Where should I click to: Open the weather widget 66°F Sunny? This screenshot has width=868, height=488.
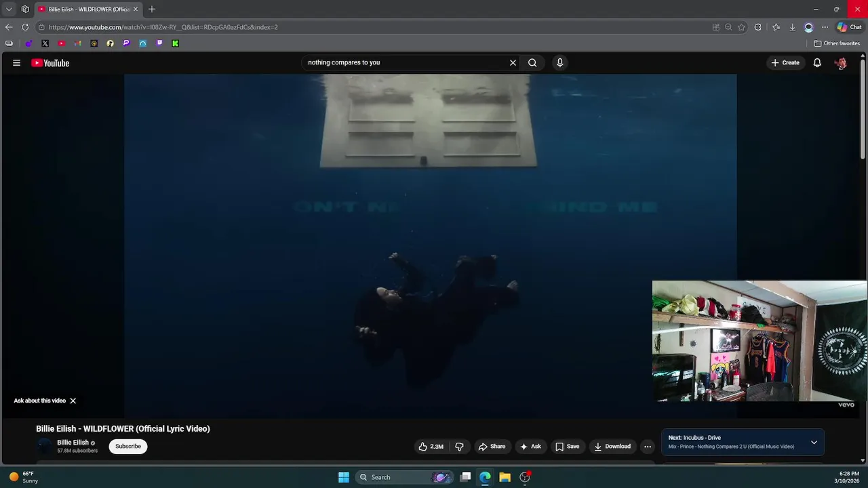point(24,477)
